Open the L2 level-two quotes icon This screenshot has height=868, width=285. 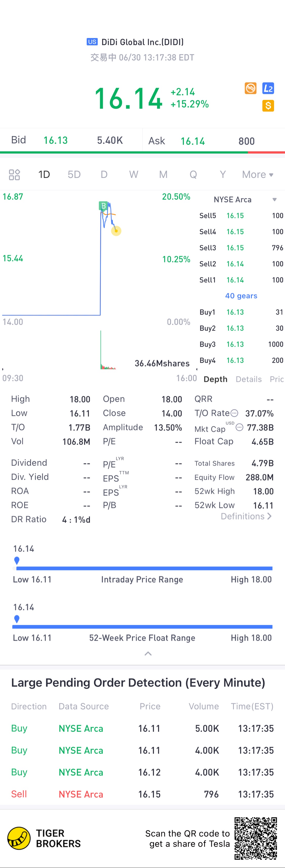click(268, 88)
